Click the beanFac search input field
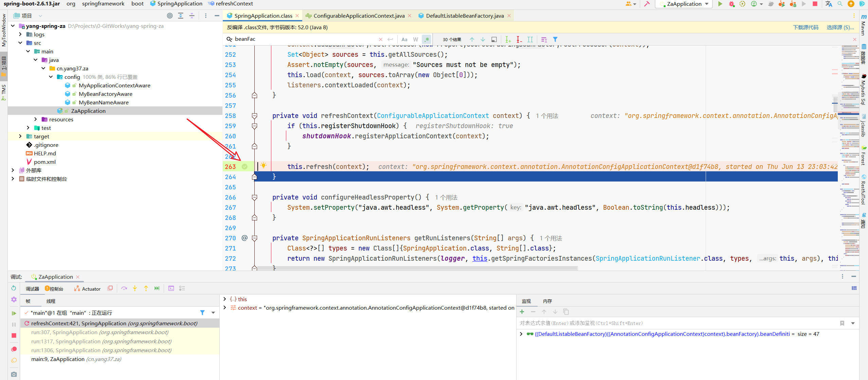Viewport: 868px width, 380px height. click(306, 39)
